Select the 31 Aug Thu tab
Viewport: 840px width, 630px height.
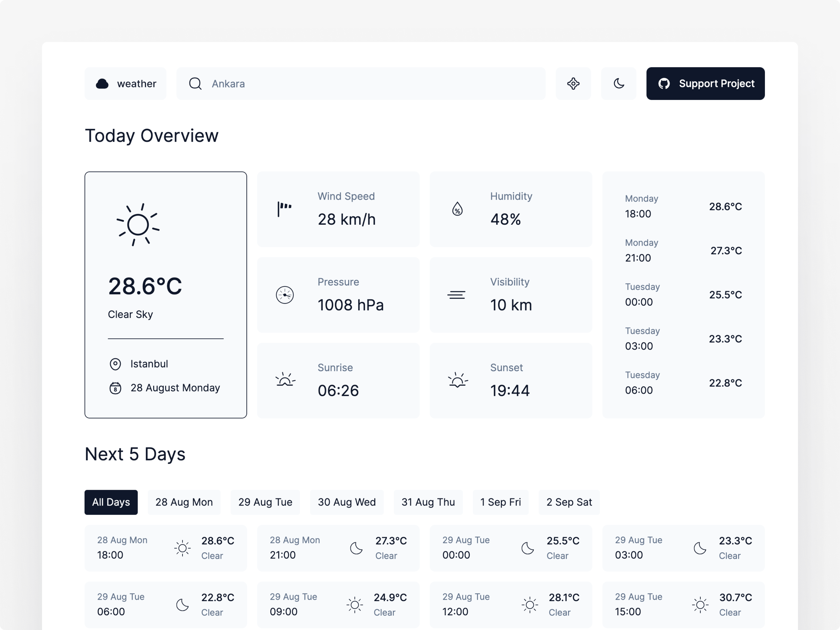[x=428, y=502]
